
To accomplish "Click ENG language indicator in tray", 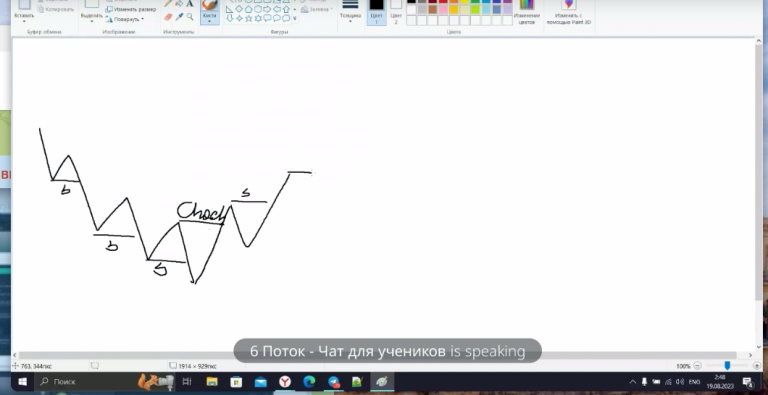I will point(695,382).
